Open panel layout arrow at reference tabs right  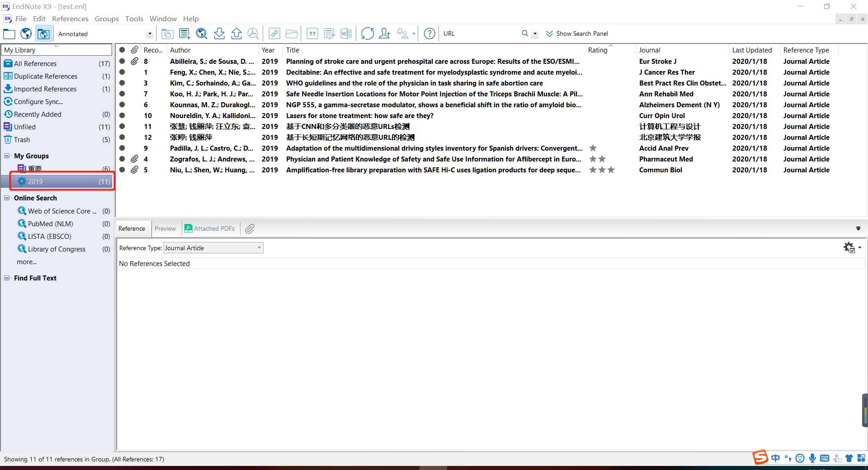(x=858, y=229)
